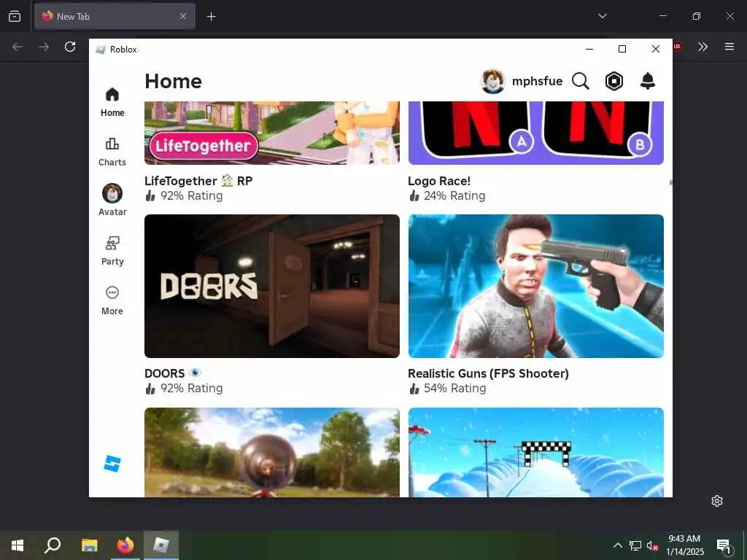
Task: Open the More menu in Roblox sidebar
Action: coord(112,300)
